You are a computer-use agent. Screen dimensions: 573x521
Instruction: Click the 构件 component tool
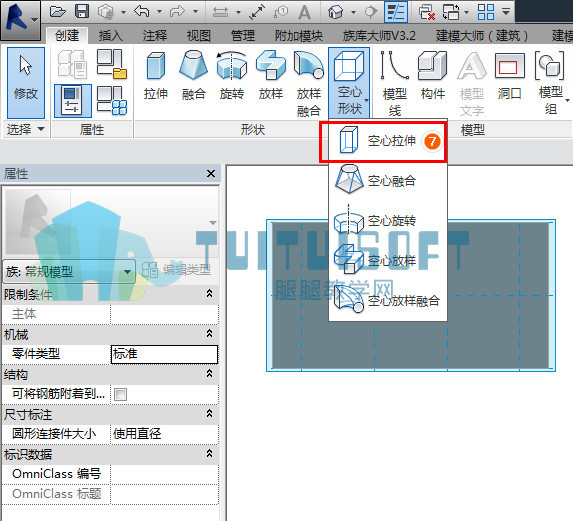coord(433,76)
